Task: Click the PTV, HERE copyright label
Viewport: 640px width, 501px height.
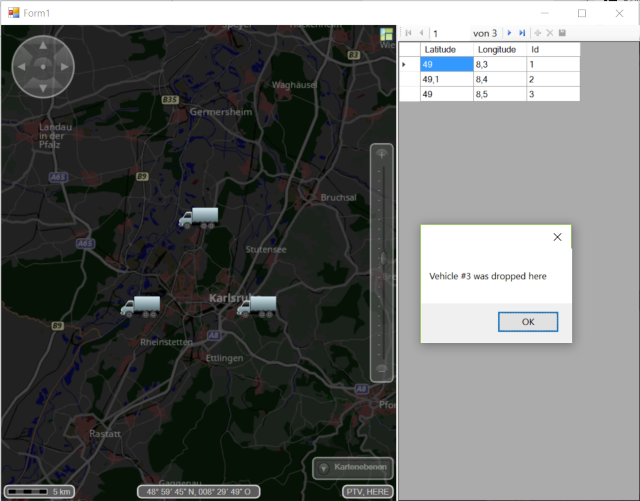Action: pos(367,492)
